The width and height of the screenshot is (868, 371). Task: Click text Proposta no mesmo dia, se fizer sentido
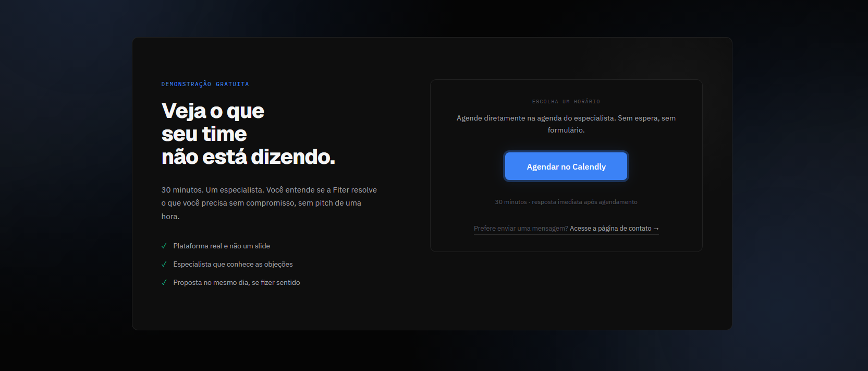pyautogui.click(x=237, y=282)
